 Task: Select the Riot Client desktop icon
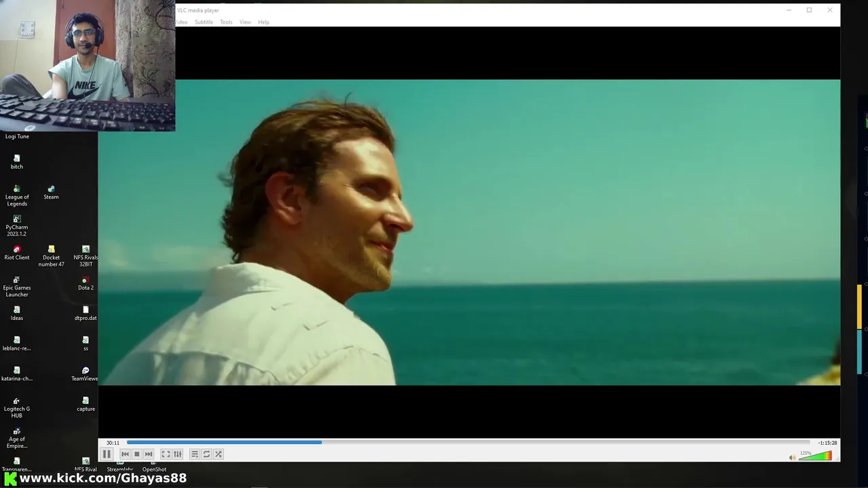[17, 253]
